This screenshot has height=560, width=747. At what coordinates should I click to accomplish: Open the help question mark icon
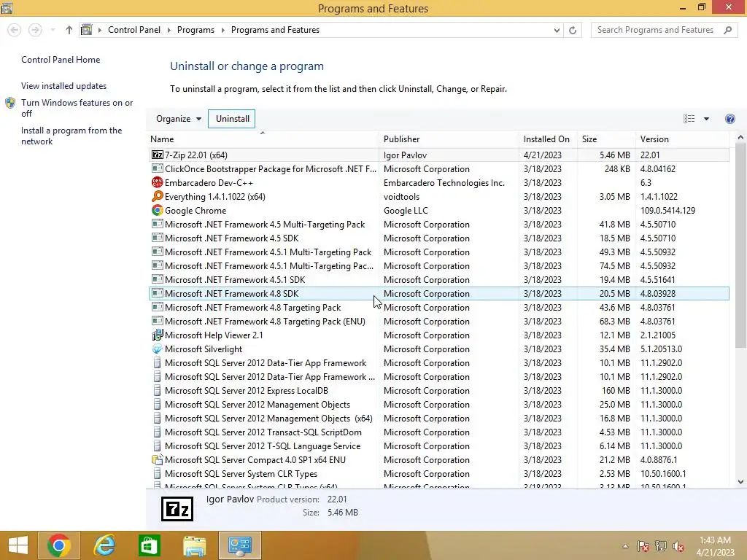729,119
